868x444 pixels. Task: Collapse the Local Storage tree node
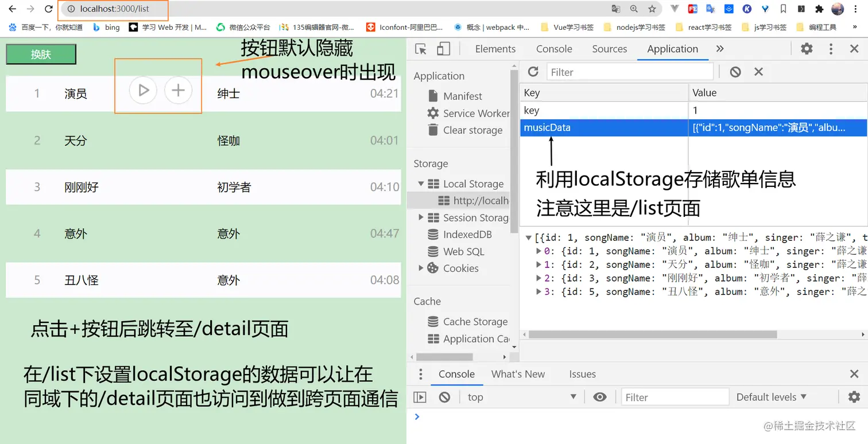click(421, 184)
